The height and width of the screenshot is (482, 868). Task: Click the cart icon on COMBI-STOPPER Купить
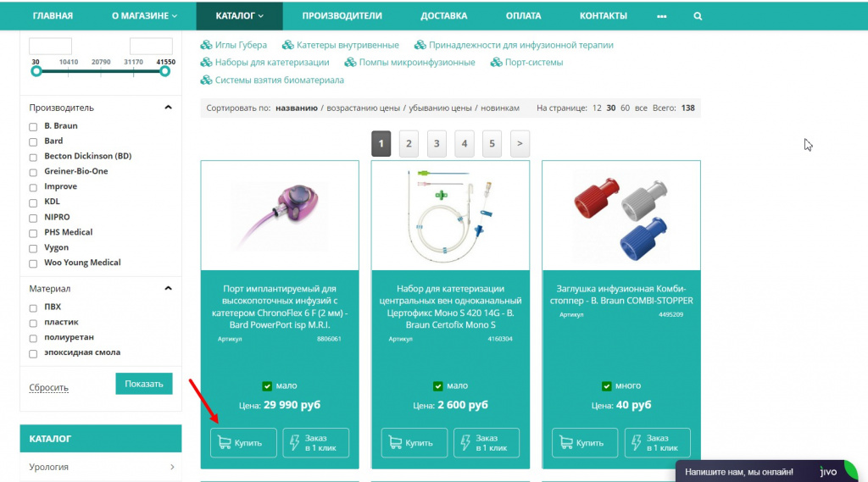pyautogui.click(x=566, y=443)
